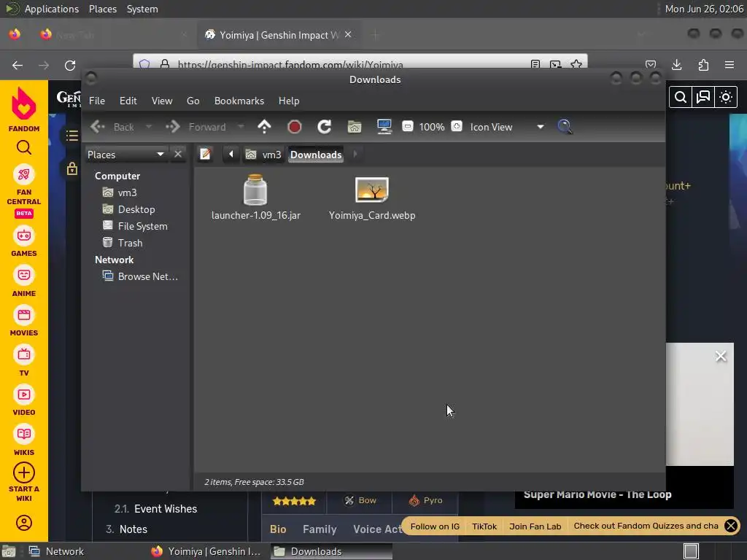
Task: Close the video ad overlay X
Action: pyautogui.click(x=721, y=356)
